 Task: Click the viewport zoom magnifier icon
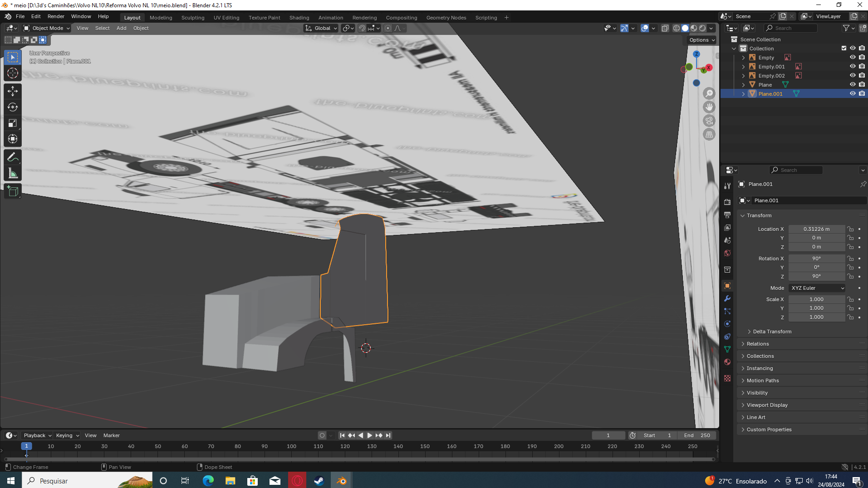click(x=709, y=93)
